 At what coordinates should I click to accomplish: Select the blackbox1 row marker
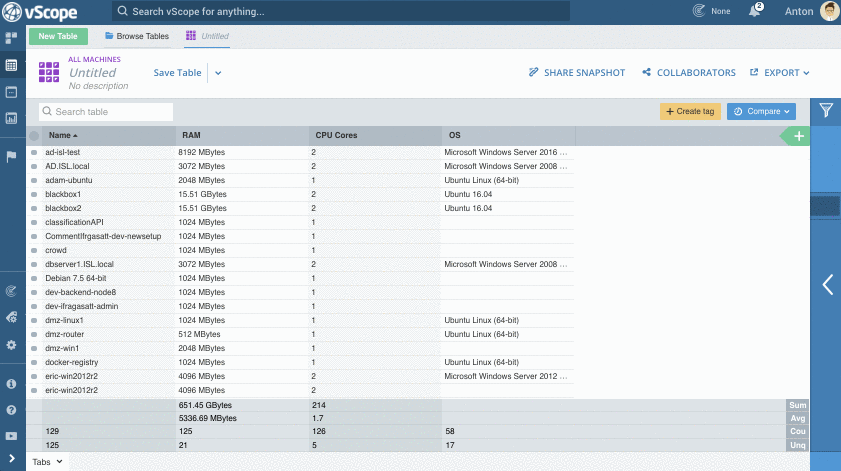[x=34, y=194]
